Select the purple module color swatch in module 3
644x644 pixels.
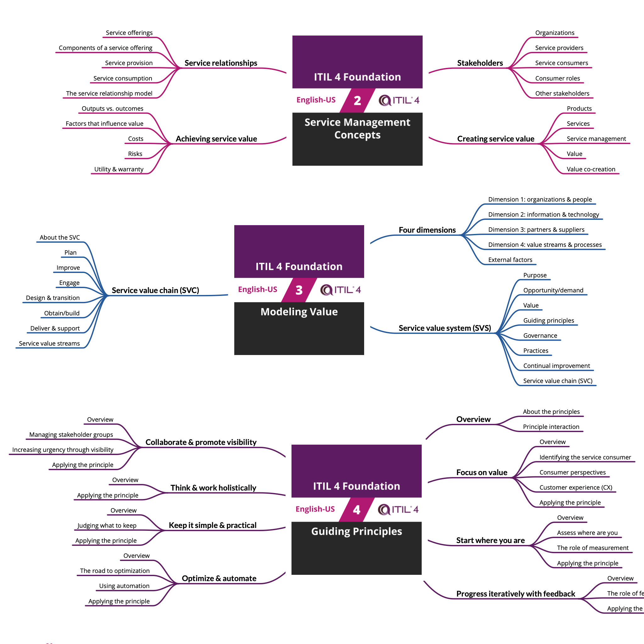292,248
